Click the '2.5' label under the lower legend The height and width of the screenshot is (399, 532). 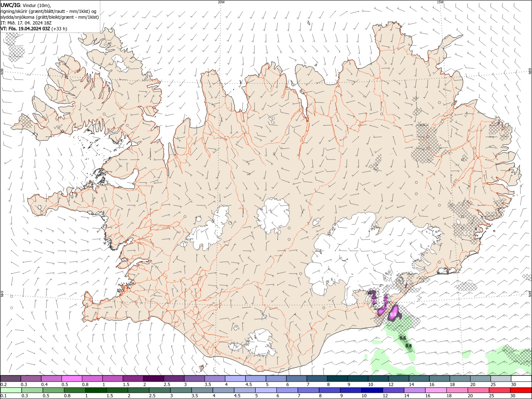[153, 396]
